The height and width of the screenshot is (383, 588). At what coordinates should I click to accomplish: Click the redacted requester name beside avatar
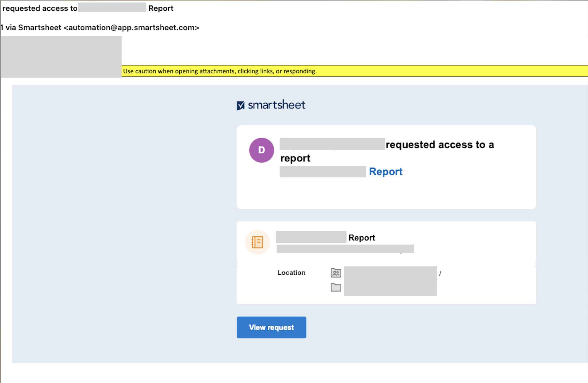[x=332, y=144]
